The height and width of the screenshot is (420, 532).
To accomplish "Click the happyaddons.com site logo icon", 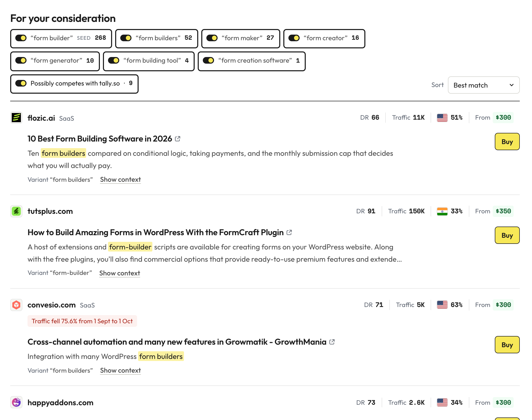I will point(16,402).
